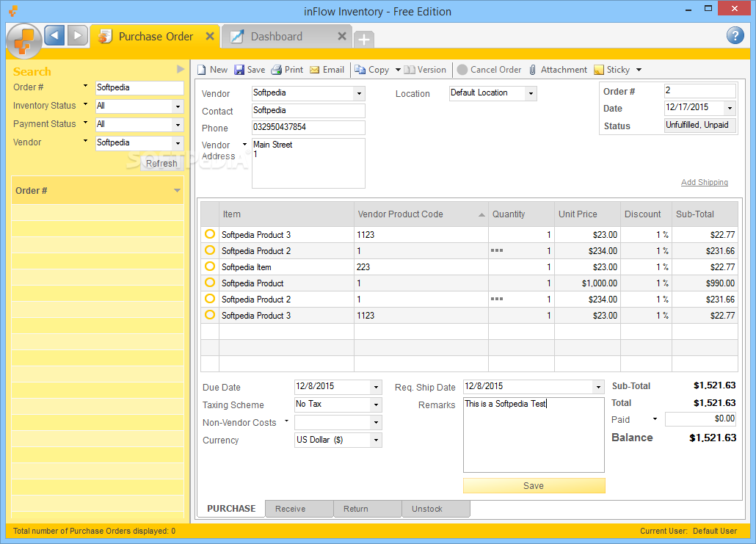
Task: Collapse the Search panel arrow
Action: pos(181,69)
